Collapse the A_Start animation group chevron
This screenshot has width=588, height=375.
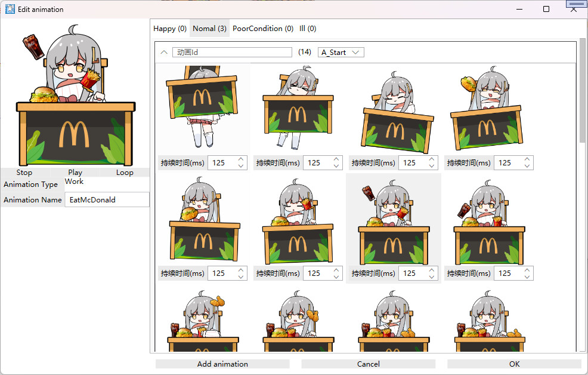pyautogui.click(x=163, y=52)
